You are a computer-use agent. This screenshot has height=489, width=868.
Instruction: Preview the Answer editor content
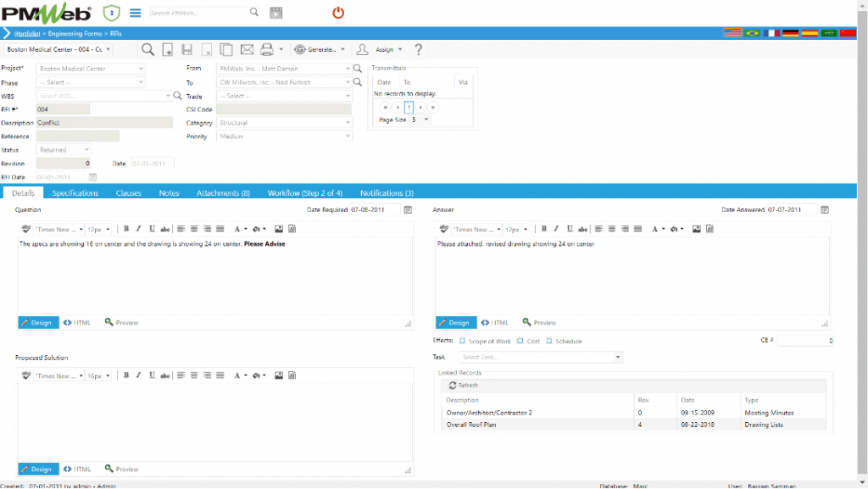coord(539,323)
